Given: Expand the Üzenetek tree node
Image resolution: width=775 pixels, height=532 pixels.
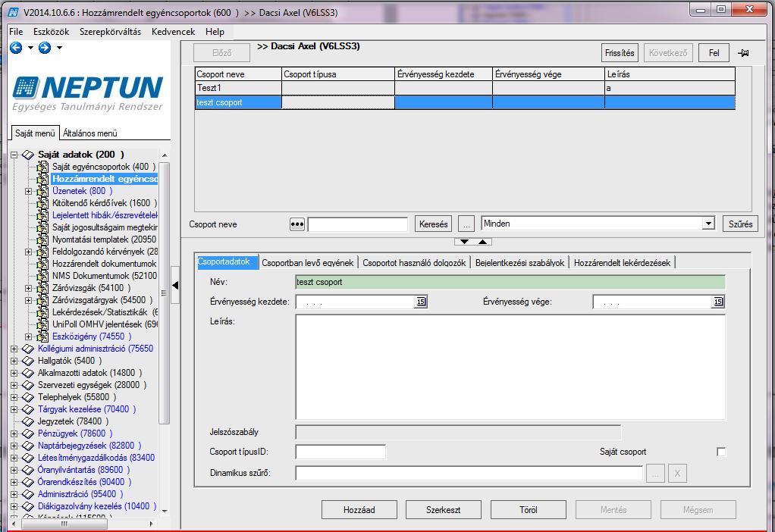Looking at the screenshot, I should [x=29, y=191].
